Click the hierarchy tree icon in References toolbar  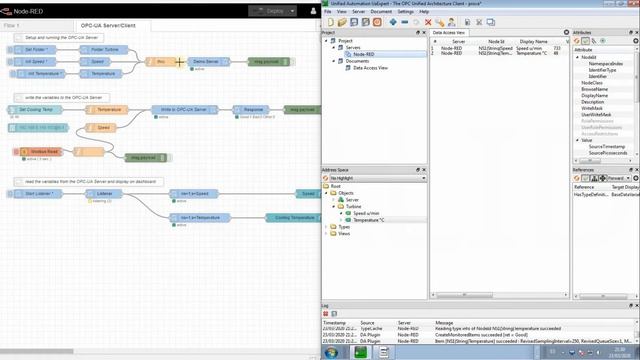[594, 178]
